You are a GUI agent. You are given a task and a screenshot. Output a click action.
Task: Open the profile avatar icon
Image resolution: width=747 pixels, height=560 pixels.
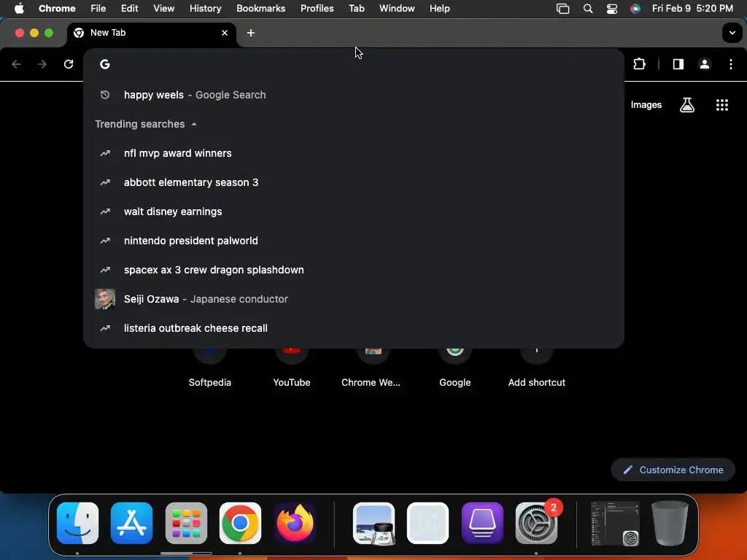pyautogui.click(x=705, y=64)
